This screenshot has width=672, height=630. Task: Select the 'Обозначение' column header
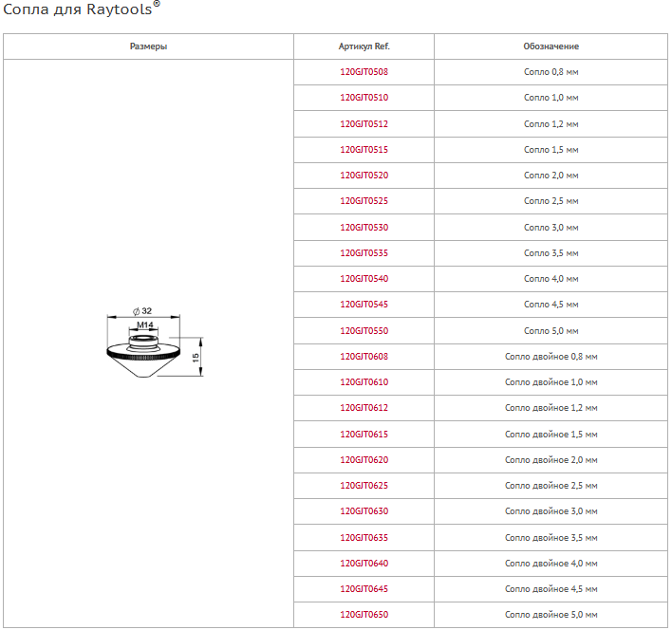[x=551, y=46]
